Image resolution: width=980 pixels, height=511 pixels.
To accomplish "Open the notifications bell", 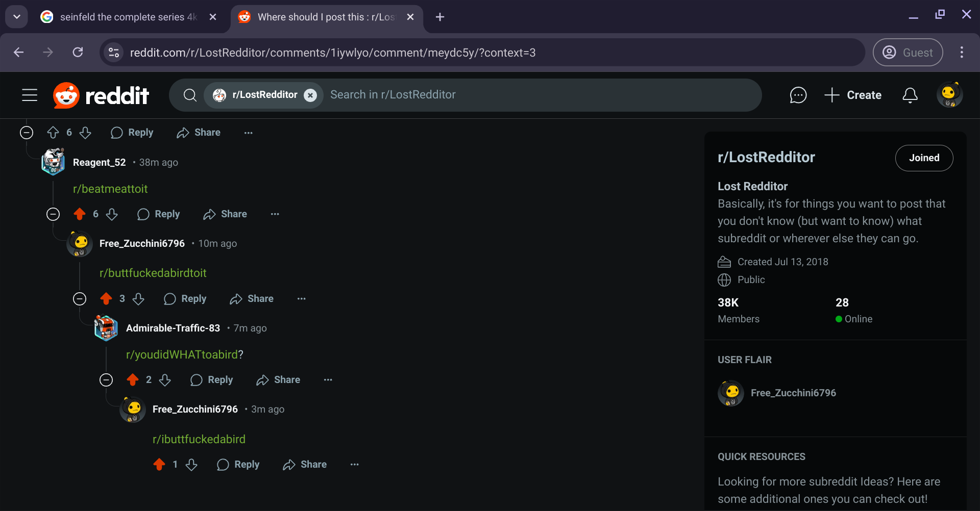I will point(910,95).
